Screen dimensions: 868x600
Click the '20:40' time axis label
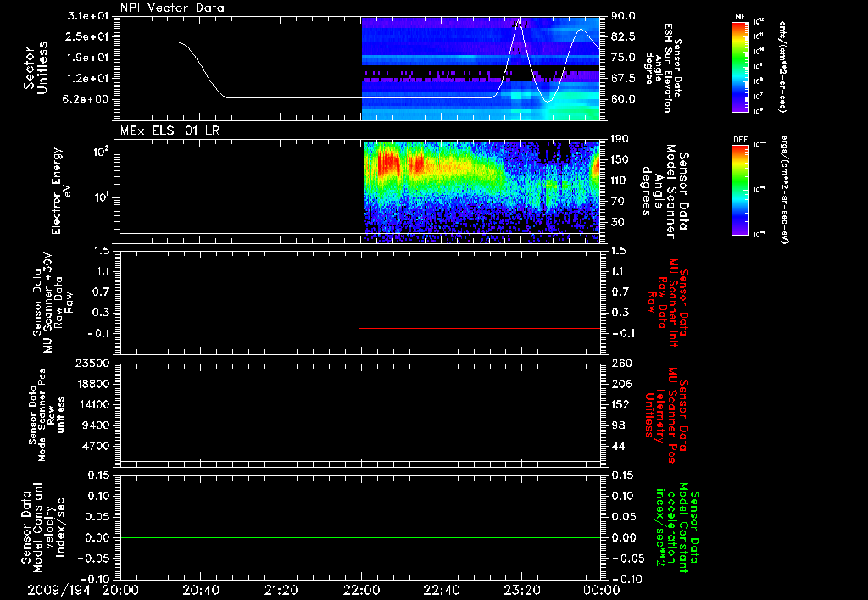click(x=200, y=591)
